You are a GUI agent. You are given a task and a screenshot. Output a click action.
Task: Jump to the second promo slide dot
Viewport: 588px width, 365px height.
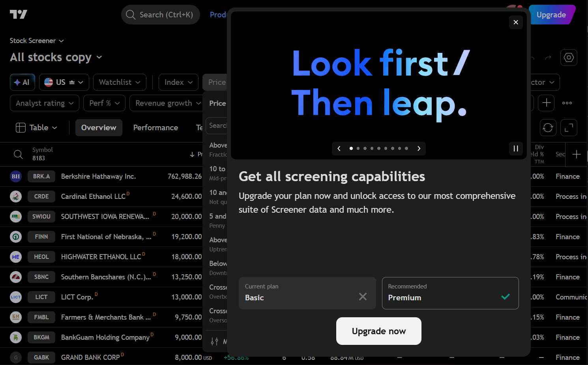click(358, 148)
